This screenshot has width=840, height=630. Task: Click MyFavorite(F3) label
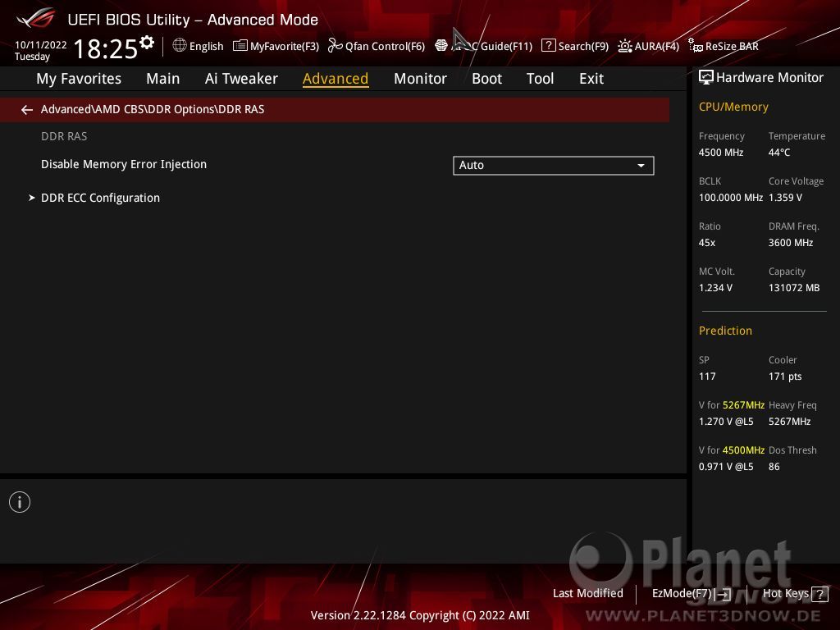(x=285, y=47)
